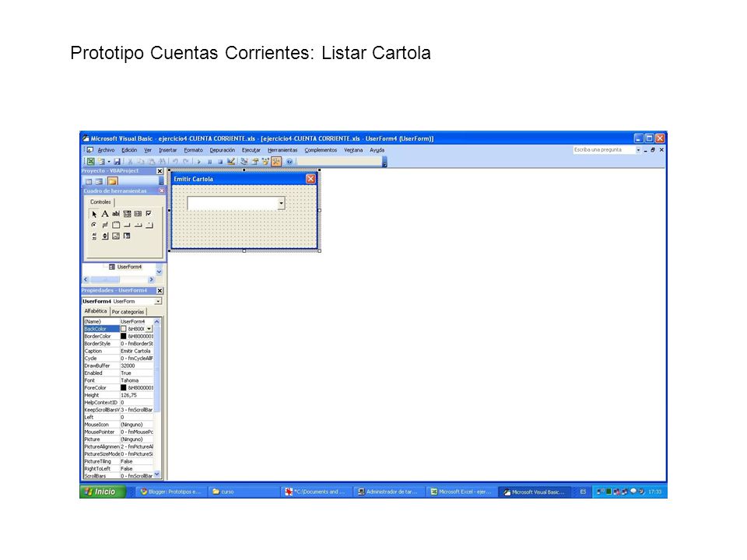Select the ToggleButton control tool
747x560 pixels.
pos(105,226)
